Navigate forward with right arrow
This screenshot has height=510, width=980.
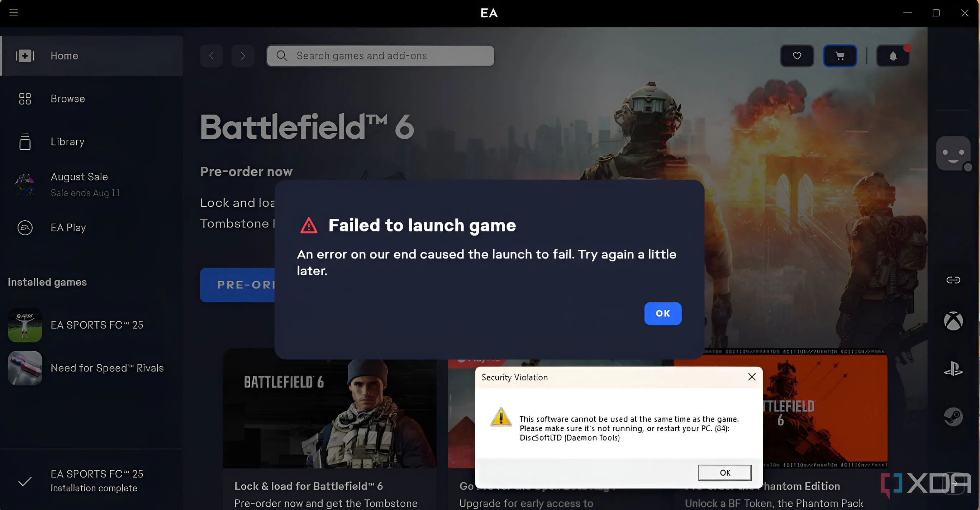pyautogui.click(x=243, y=56)
